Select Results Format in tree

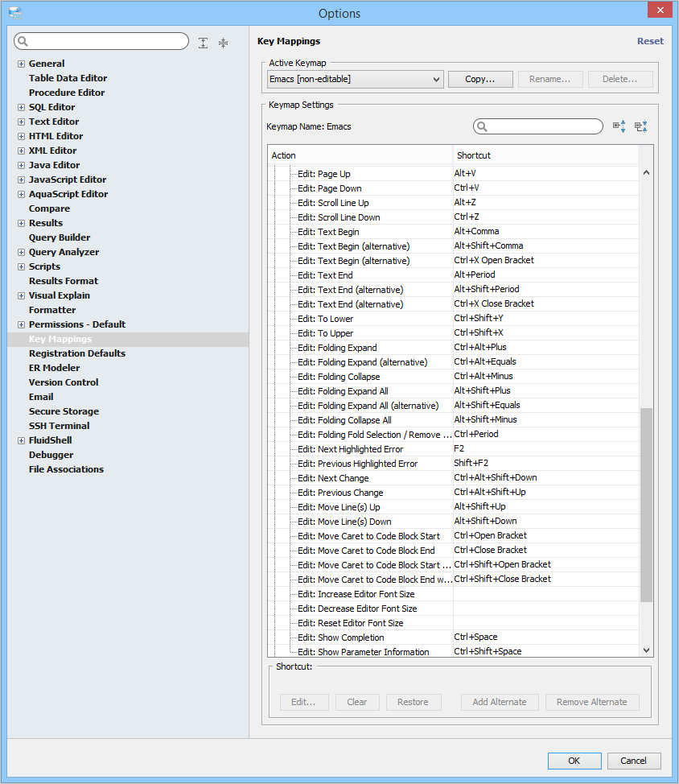pos(64,281)
